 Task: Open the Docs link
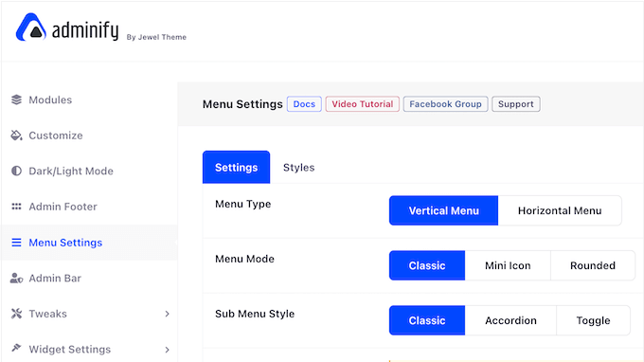[x=304, y=104]
